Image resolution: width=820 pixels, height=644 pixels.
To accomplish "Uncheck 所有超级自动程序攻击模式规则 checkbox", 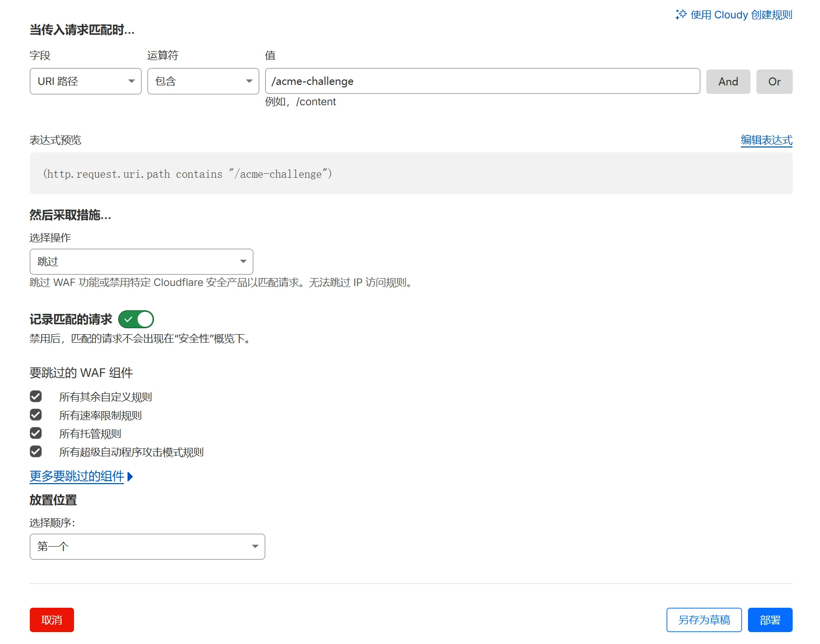I will pyautogui.click(x=36, y=451).
